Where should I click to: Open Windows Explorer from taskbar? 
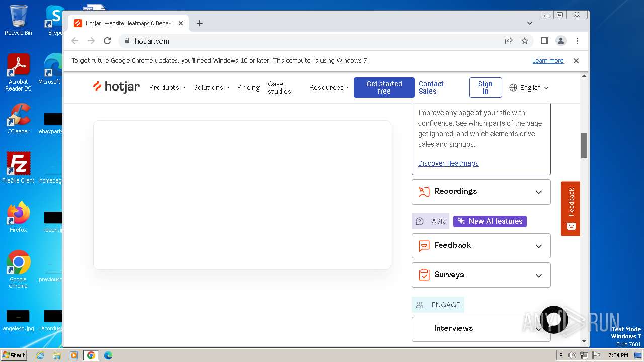[x=57, y=355]
